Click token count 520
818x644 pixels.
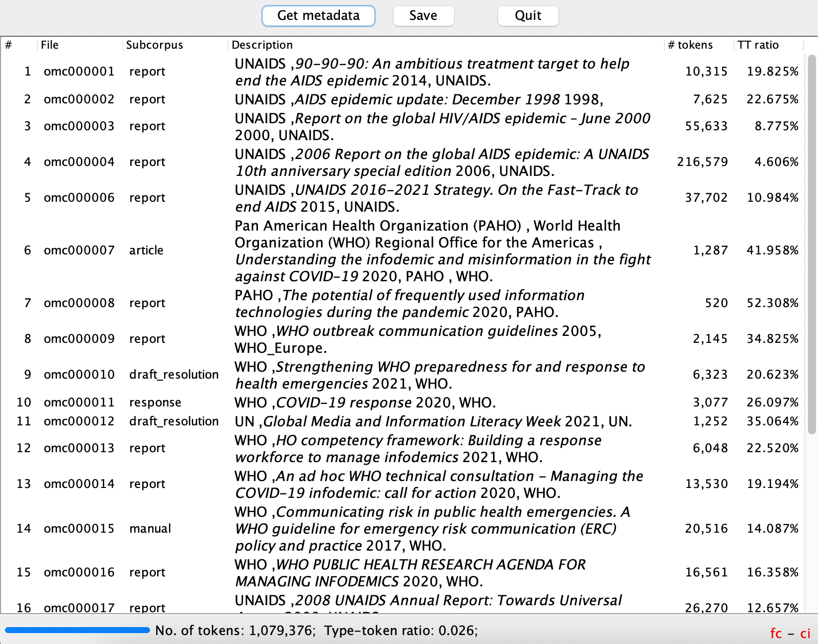click(x=716, y=303)
